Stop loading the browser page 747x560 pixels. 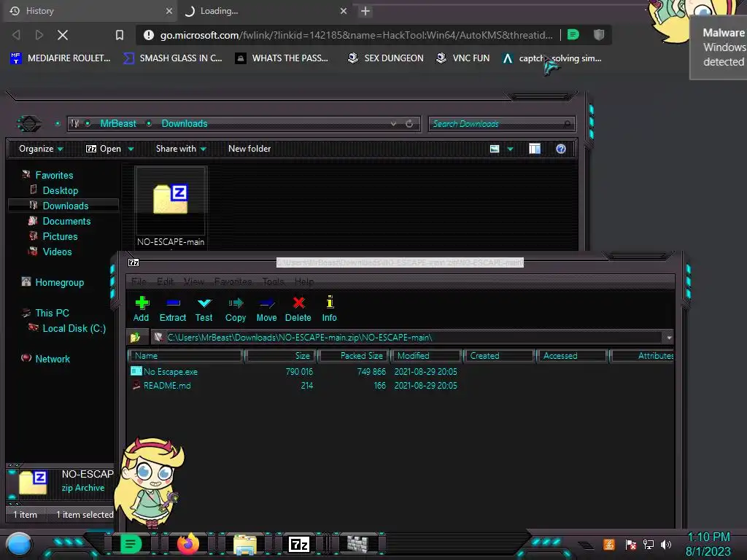[x=63, y=35]
